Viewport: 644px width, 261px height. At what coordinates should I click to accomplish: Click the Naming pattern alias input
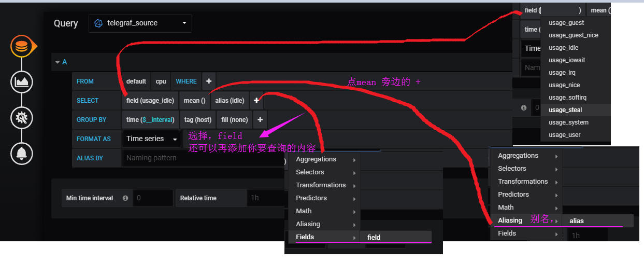[202, 158]
